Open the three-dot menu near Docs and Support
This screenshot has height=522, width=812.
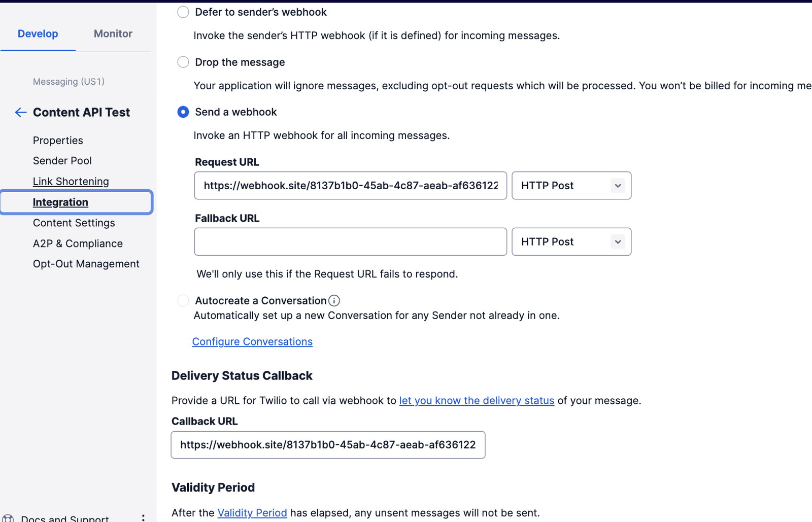tap(144, 516)
